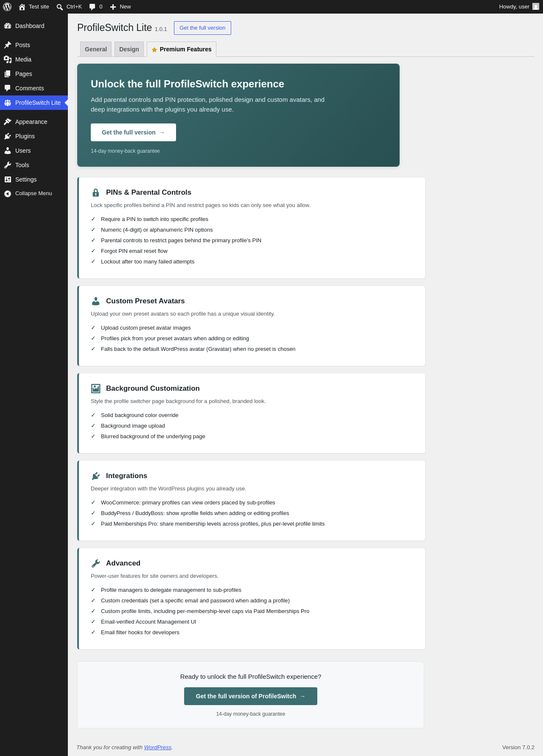The image size is (543, 756).
Task: Click Lockout after too many failed attempts
Action: 148,262
